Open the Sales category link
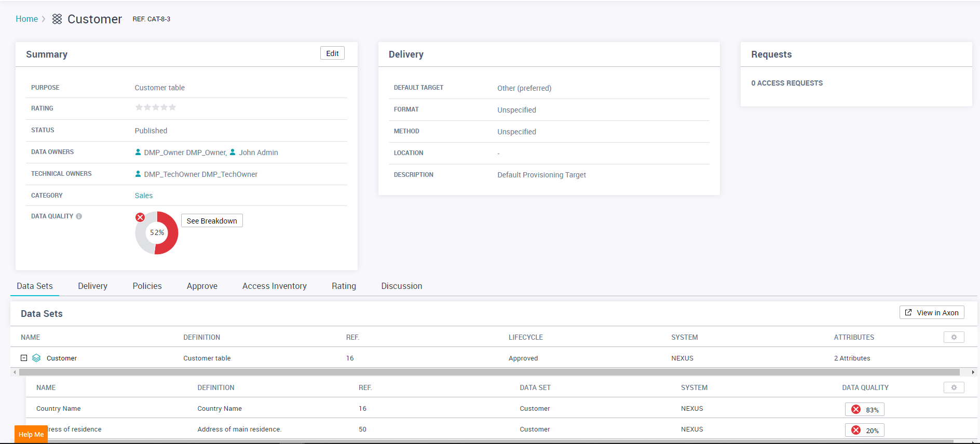 [x=144, y=196]
